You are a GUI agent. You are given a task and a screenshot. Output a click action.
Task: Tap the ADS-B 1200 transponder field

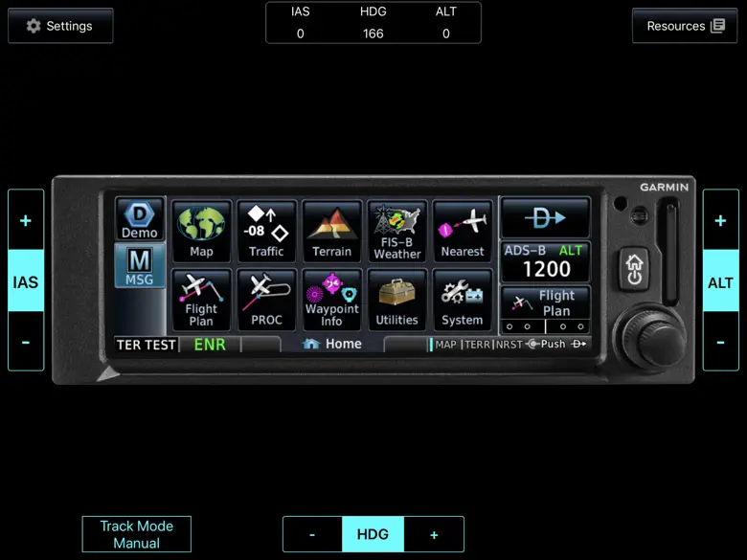pos(546,262)
